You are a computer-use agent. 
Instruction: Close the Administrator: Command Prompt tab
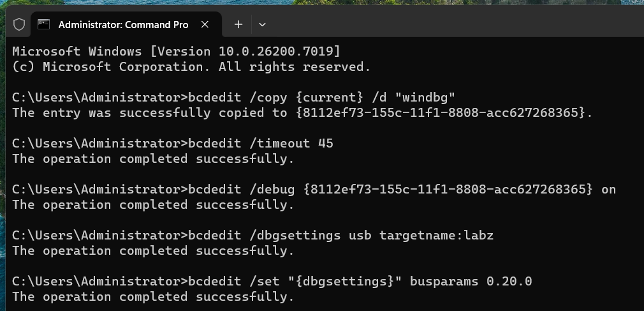point(205,24)
